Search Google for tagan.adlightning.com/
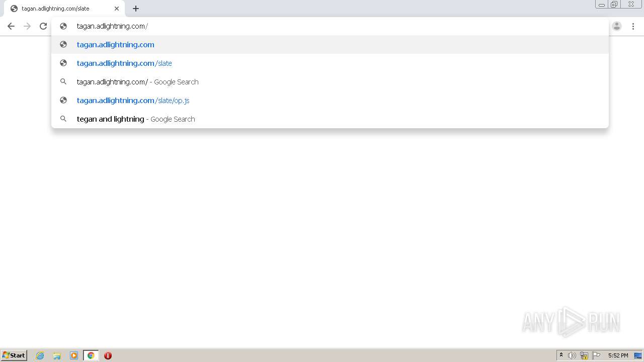This screenshot has width=644, height=362. point(330,82)
